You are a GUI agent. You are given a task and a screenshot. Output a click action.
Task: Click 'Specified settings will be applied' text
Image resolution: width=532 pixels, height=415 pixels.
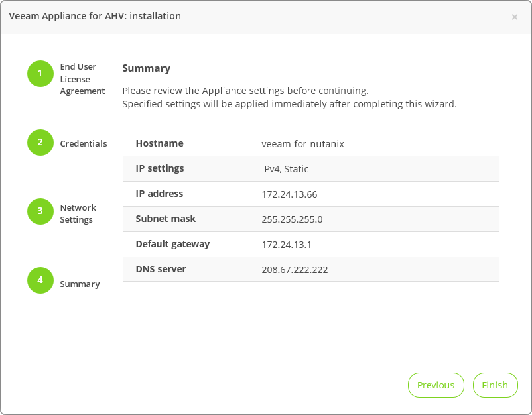tap(289, 104)
